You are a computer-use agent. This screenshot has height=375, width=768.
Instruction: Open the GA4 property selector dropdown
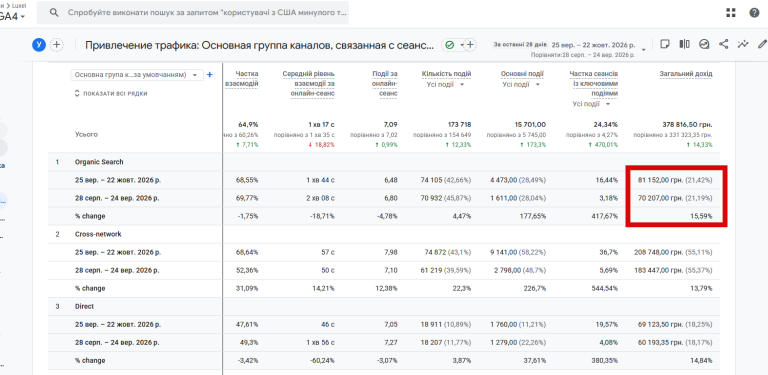click(13, 16)
